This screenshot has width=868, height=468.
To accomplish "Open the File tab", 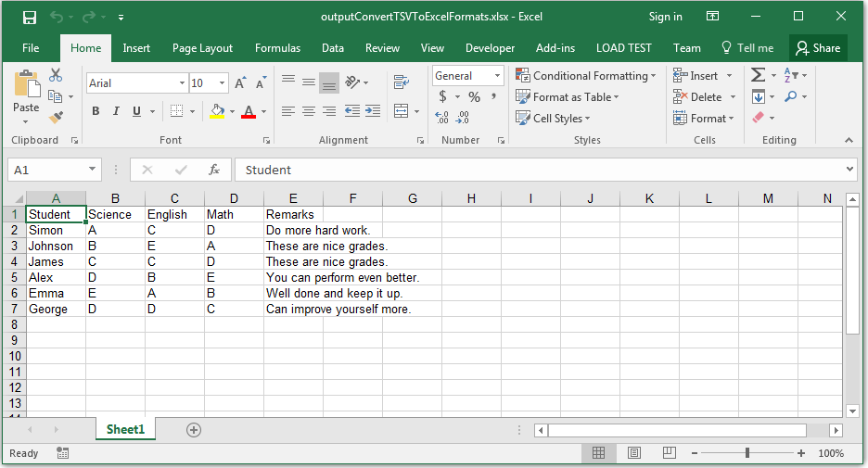I will pyautogui.click(x=31, y=48).
